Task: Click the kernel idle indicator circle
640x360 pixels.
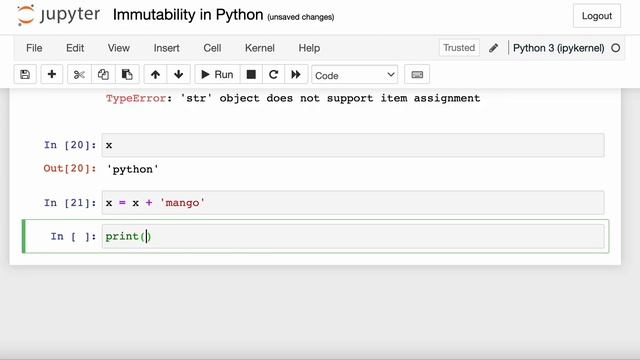Action: click(616, 48)
